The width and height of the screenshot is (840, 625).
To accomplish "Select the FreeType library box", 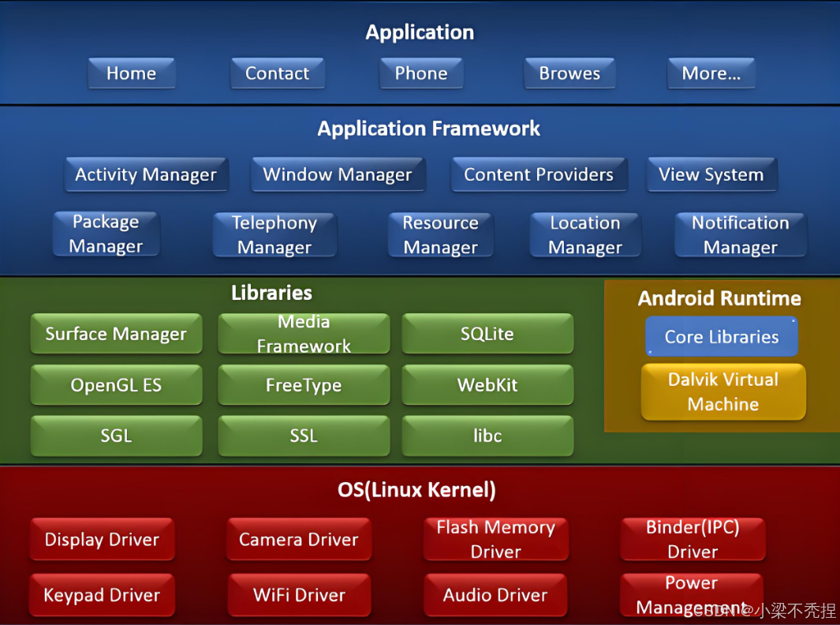I will pyautogui.click(x=304, y=385).
